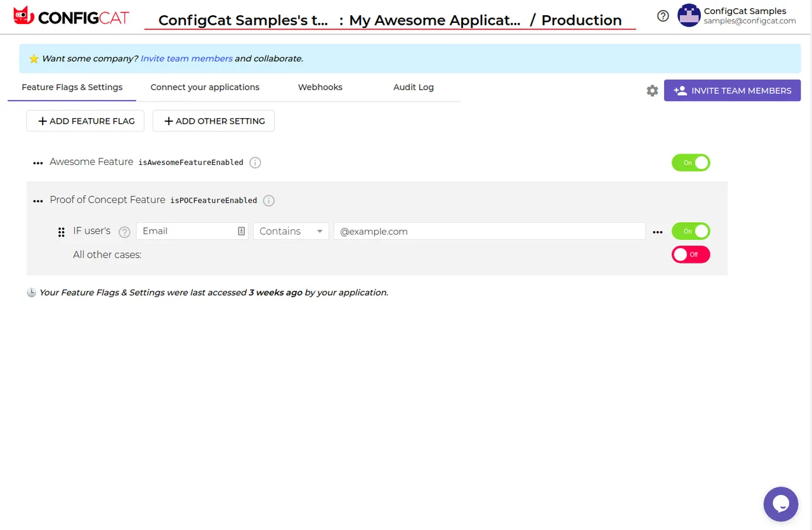Open Awesome Feature three-dot menu
The image size is (812, 530).
(38, 163)
